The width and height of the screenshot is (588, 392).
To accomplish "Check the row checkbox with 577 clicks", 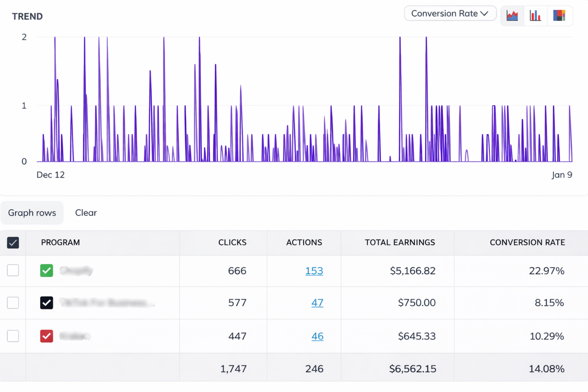I will click(x=13, y=303).
